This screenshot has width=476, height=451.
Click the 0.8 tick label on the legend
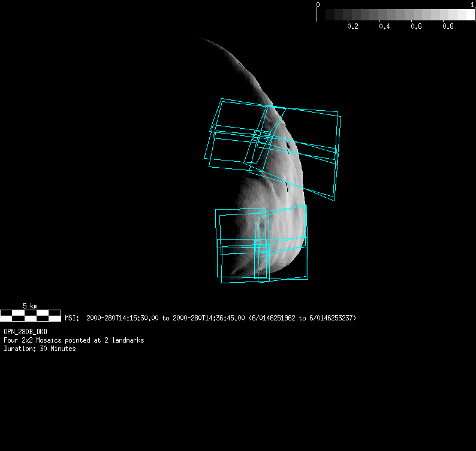point(448,27)
